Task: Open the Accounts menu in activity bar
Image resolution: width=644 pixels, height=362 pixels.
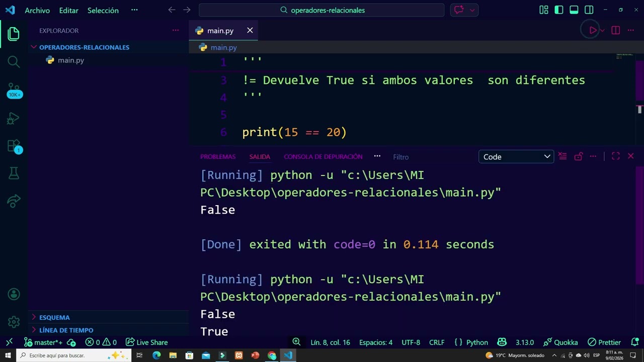Action: coord(14,295)
